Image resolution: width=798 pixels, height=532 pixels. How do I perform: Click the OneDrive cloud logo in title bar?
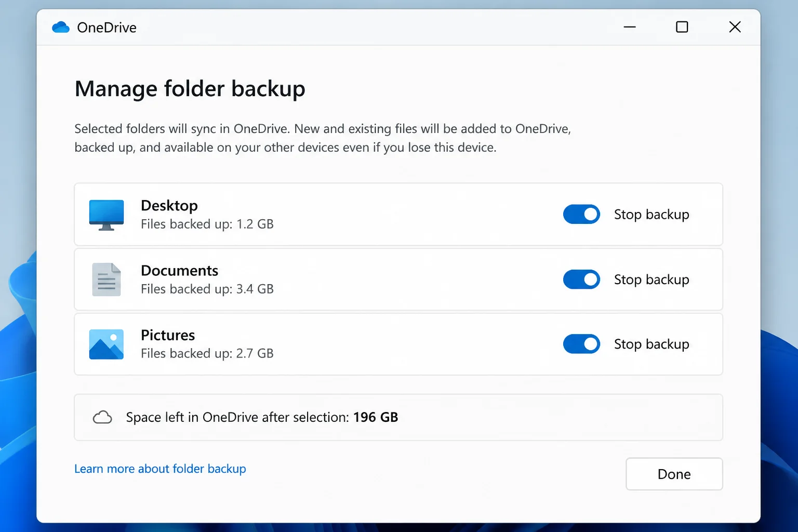[61, 27]
